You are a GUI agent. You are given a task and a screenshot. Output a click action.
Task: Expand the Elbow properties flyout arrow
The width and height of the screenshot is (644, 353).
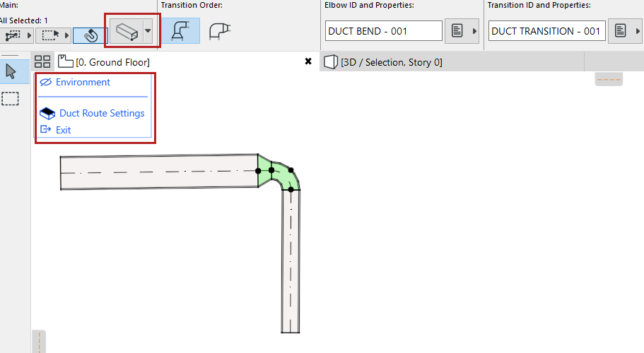click(x=474, y=31)
